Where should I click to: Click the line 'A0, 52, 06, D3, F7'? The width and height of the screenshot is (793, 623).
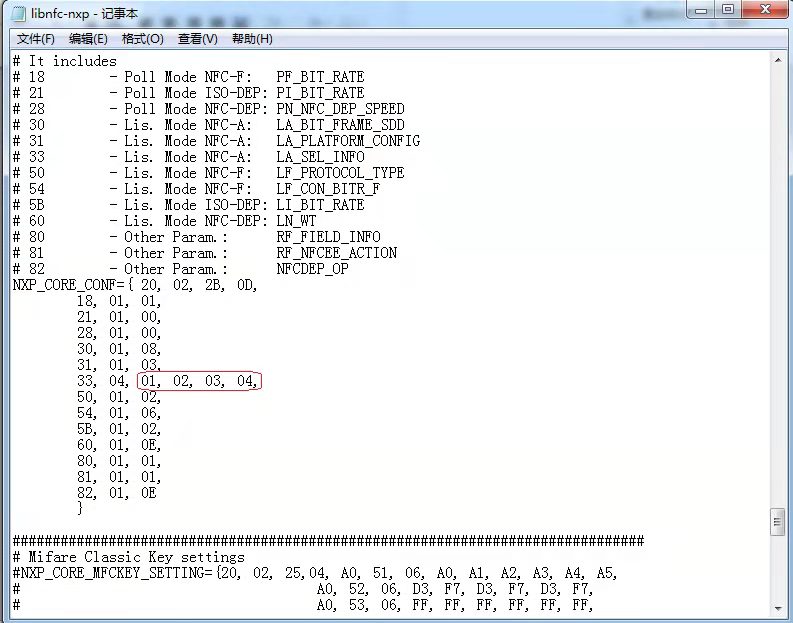[454, 590]
